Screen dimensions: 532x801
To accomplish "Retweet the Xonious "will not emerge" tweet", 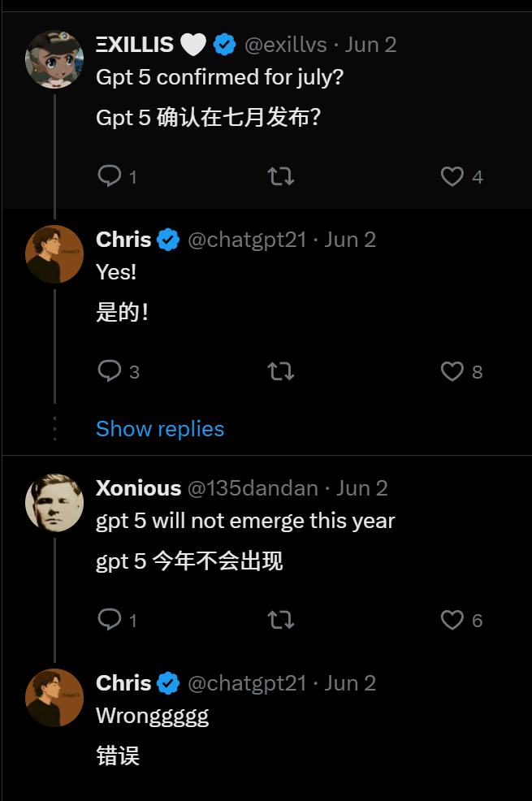I will [x=281, y=620].
